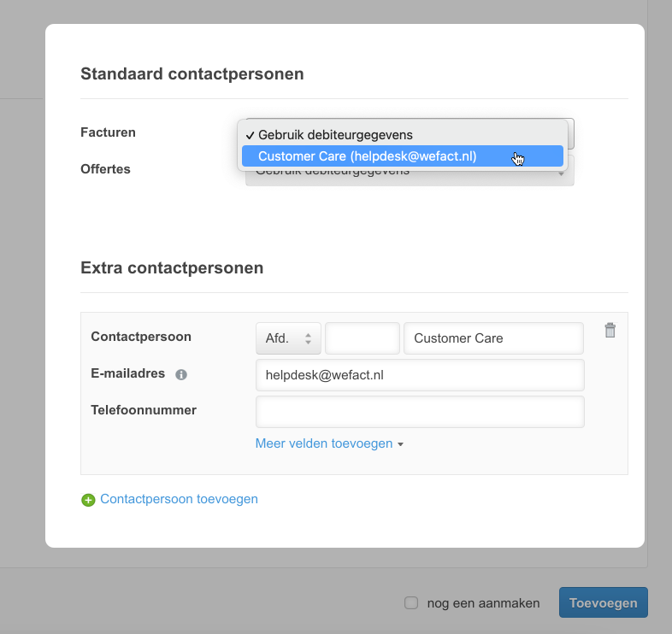Click the 'nog een aanmaken' label text
Viewport: 672px width, 634px height.
[x=483, y=602]
